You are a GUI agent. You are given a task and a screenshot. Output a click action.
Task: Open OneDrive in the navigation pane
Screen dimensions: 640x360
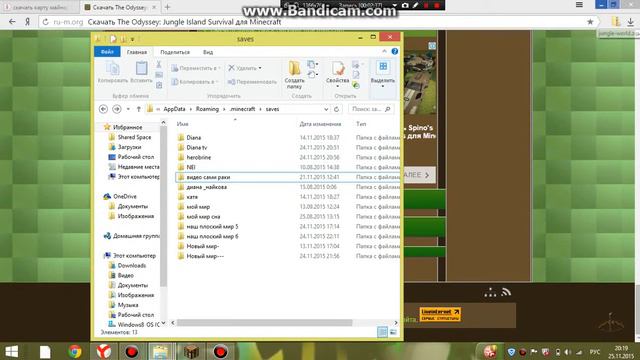tap(124, 196)
